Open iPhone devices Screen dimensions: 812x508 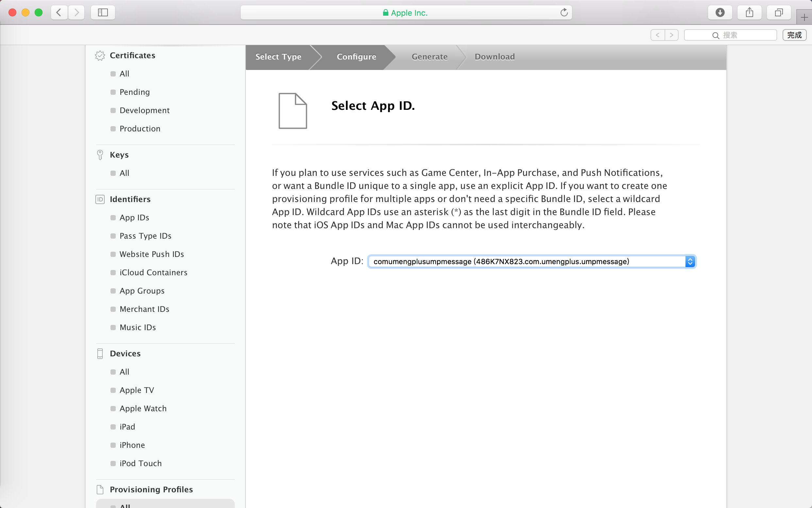click(132, 445)
